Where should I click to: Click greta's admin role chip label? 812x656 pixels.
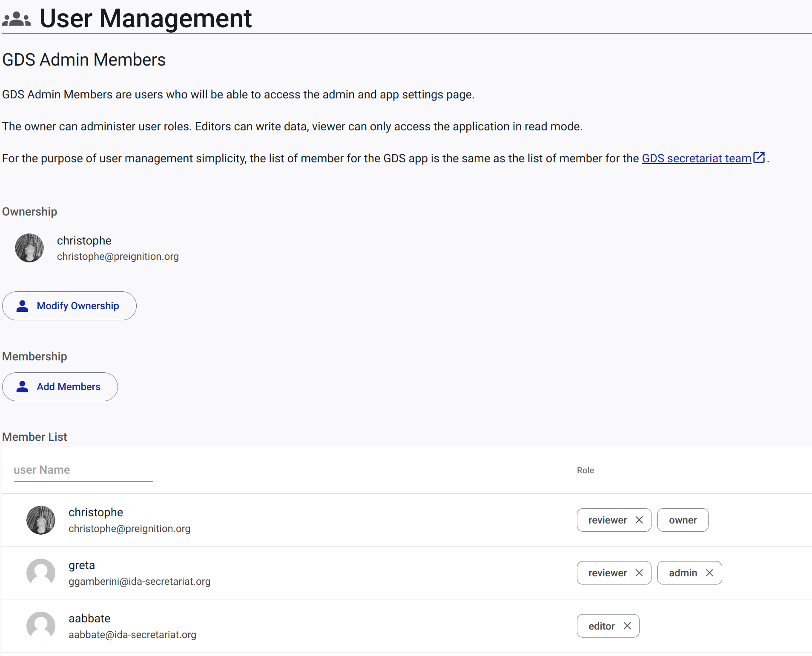coord(683,573)
